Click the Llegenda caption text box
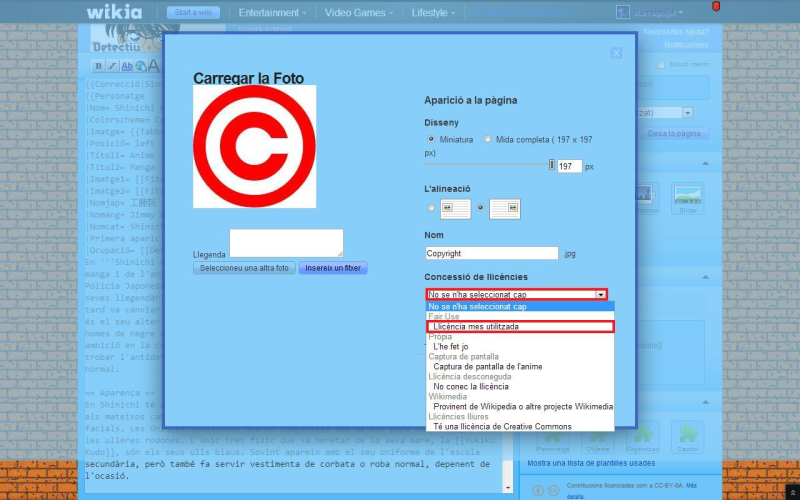This screenshot has width=800, height=500. (x=286, y=243)
